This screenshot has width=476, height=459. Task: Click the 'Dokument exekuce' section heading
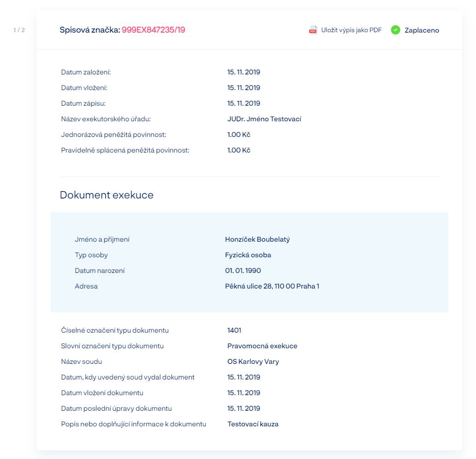107,195
